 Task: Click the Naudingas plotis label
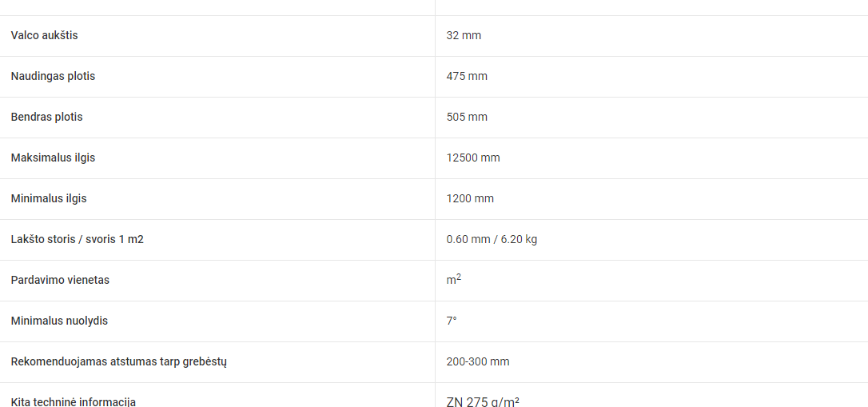(x=53, y=76)
